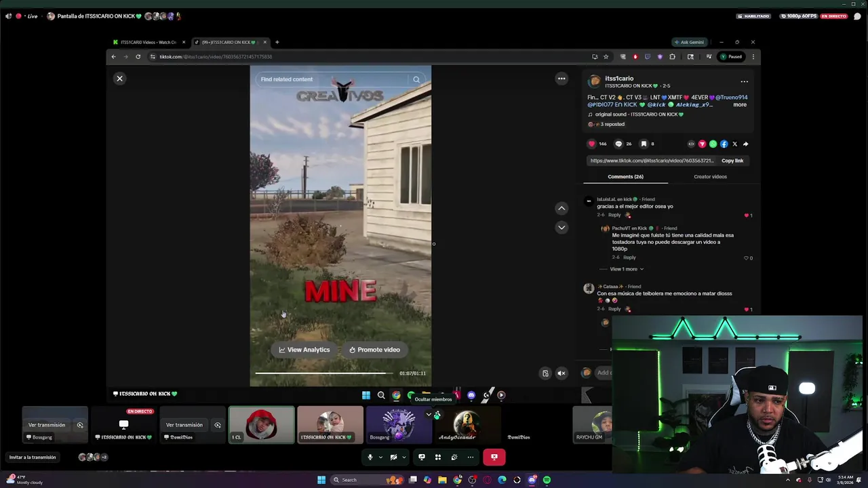Go back in browser history
The width and height of the screenshot is (868, 488).
(113, 57)
